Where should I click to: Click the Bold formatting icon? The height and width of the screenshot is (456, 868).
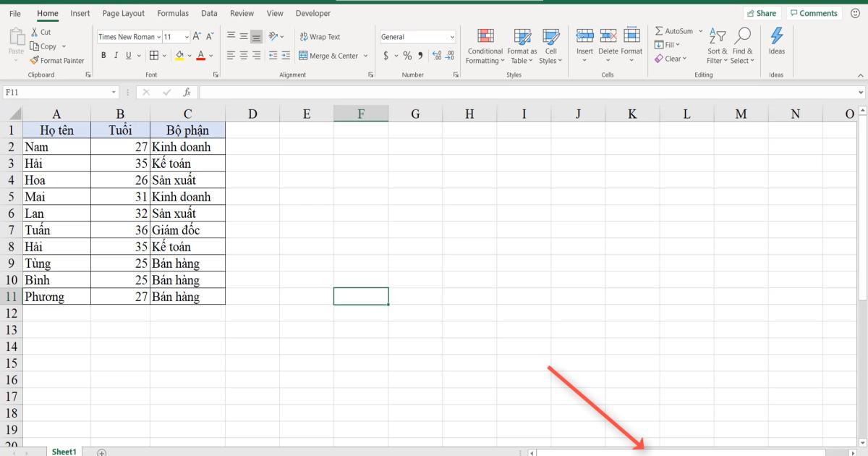coord(103,54)
